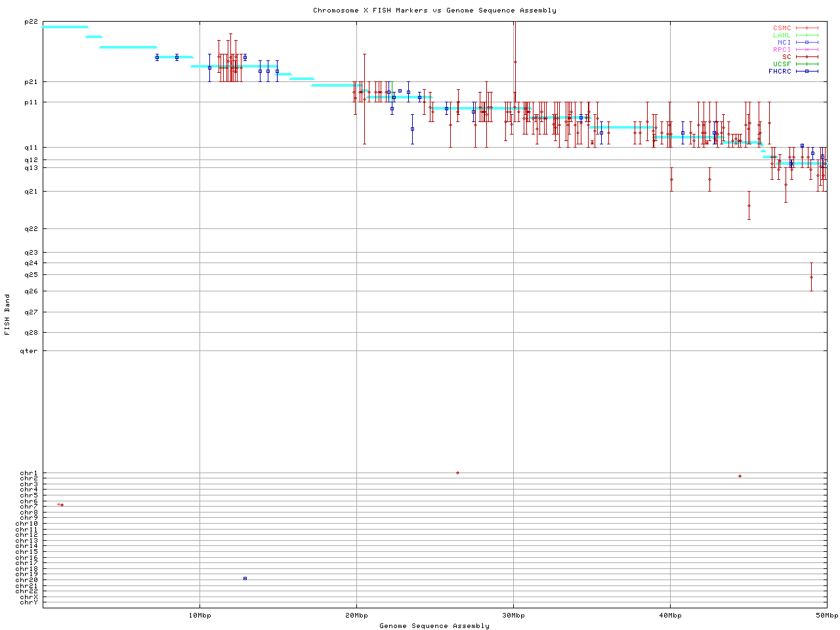
Task: Click the LANL legend label
Action: click(x=782, y=35)
